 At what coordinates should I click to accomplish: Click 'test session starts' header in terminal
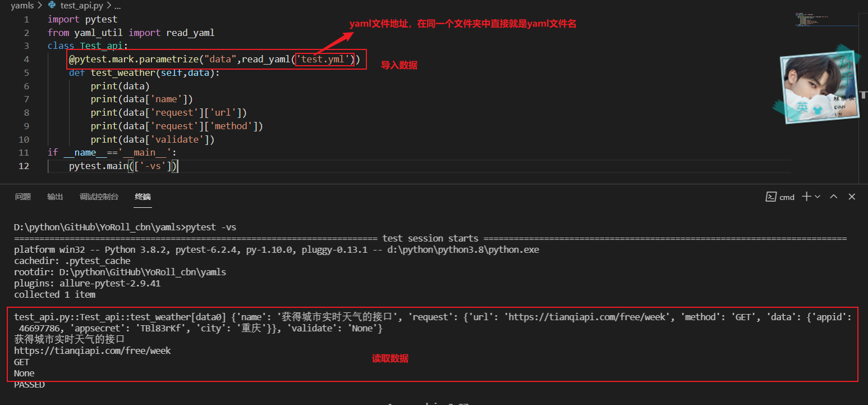coord(430,239)
